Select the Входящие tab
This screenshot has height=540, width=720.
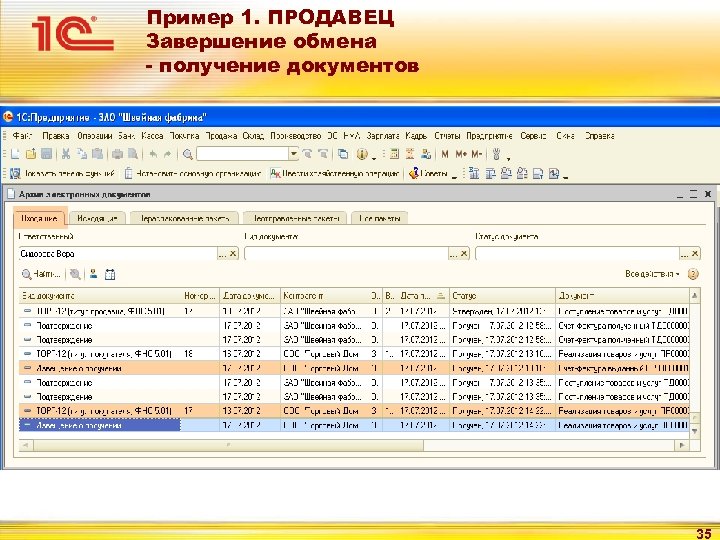click(40, 218)
